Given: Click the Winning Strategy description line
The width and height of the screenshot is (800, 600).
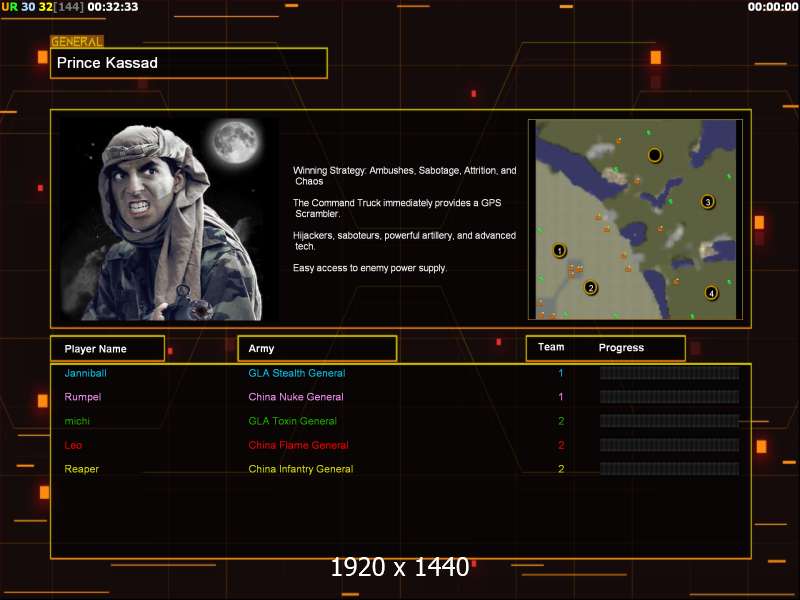Looking at the screenshot, I should 405,176.
